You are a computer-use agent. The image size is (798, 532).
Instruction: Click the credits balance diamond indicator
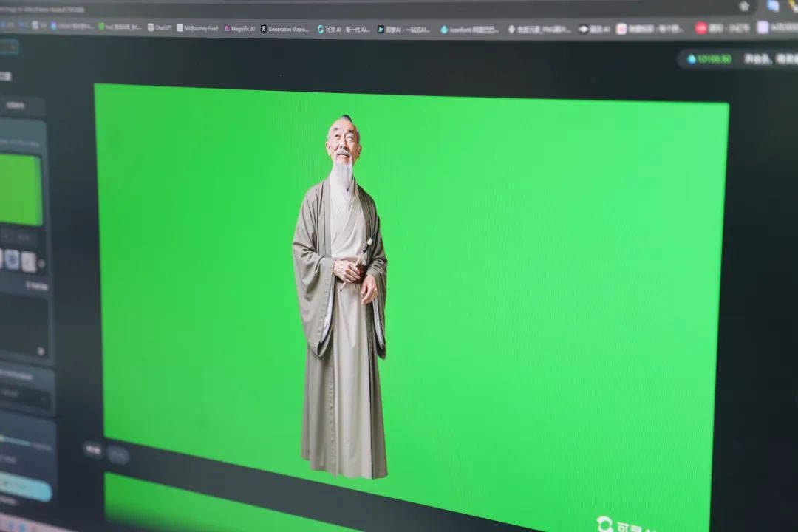pos(709,59)
